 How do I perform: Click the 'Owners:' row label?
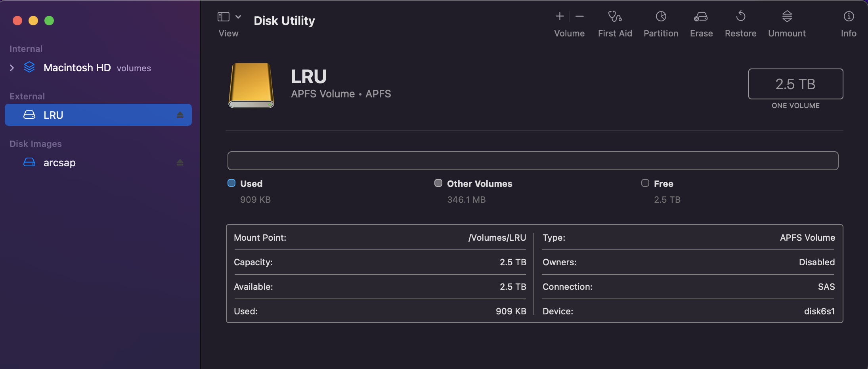[559, 262]
